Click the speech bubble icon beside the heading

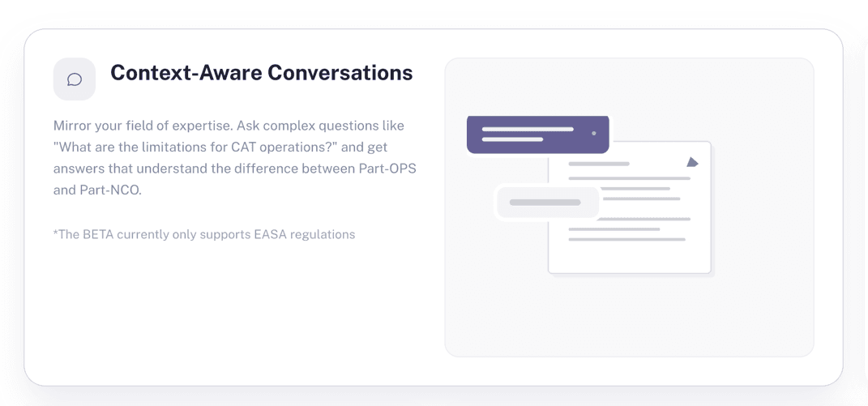coord(75,79)
